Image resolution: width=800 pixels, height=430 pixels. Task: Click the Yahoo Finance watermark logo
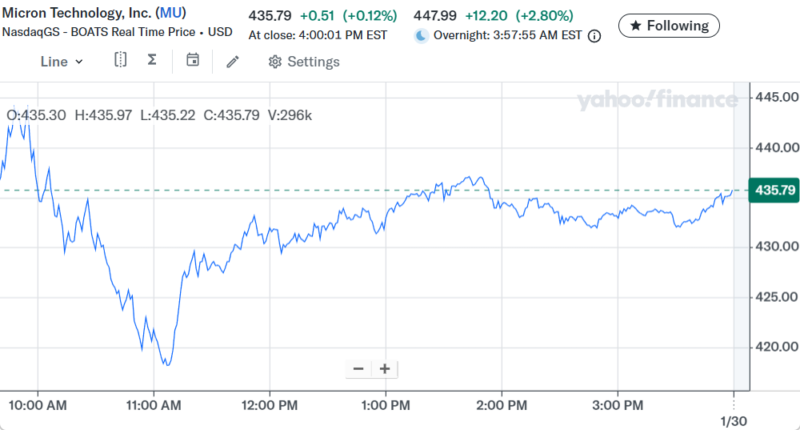click(657, 99)
